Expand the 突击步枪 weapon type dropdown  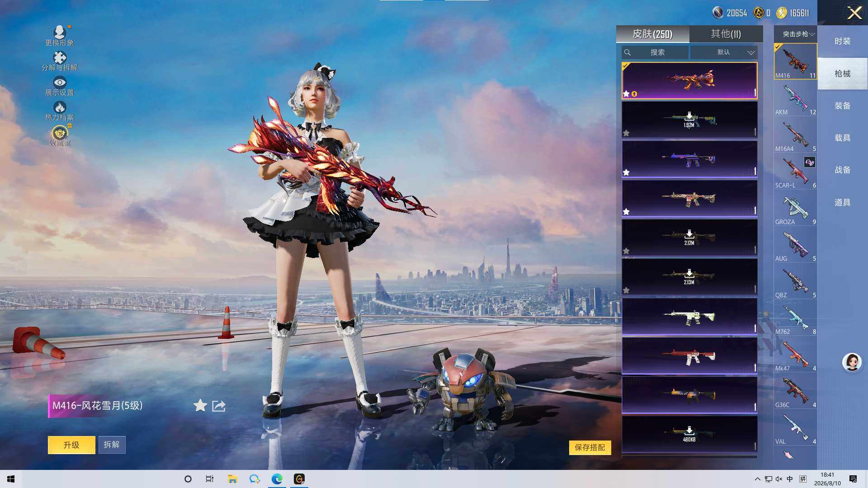click(796, 34)
